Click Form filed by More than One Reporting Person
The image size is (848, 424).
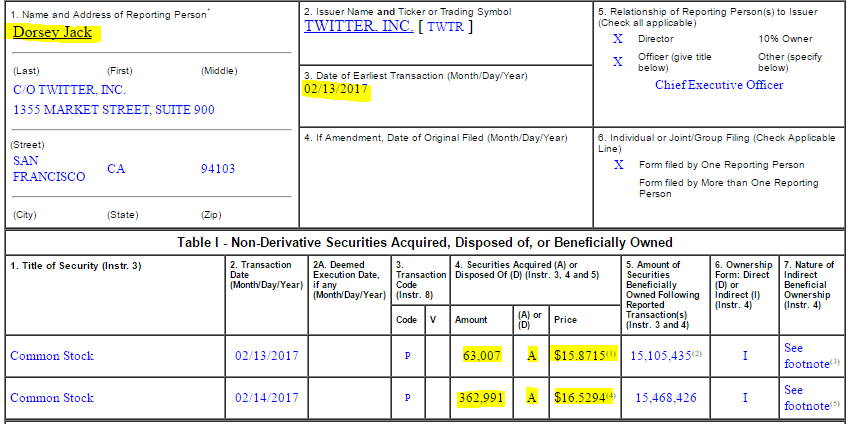[x=728, y=188]
